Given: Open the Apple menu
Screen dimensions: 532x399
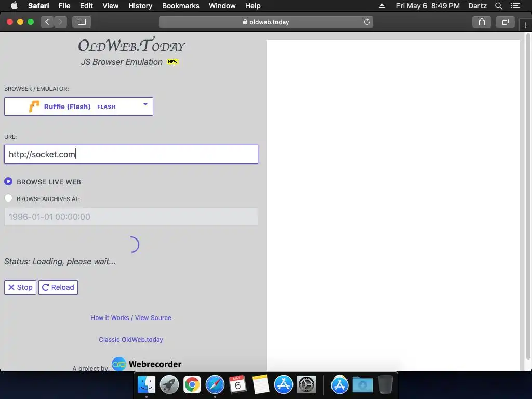Looking at the screenshot, I should 14,6.
